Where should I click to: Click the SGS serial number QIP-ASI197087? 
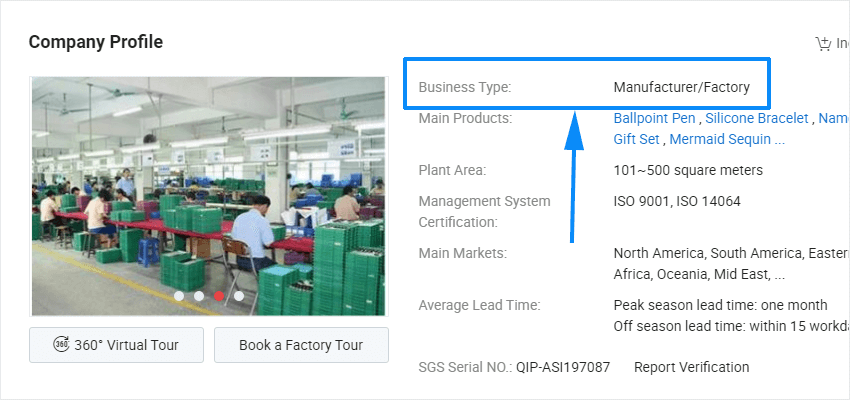562,367
